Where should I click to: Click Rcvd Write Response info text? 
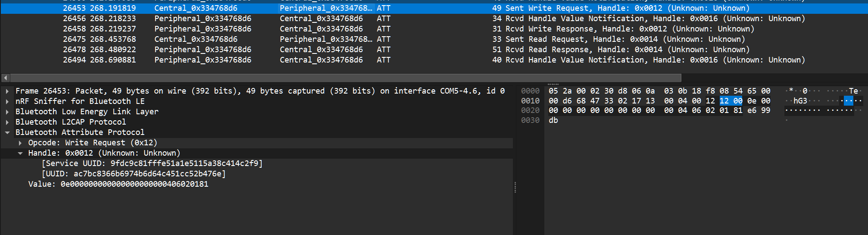(x=630, y=29)
